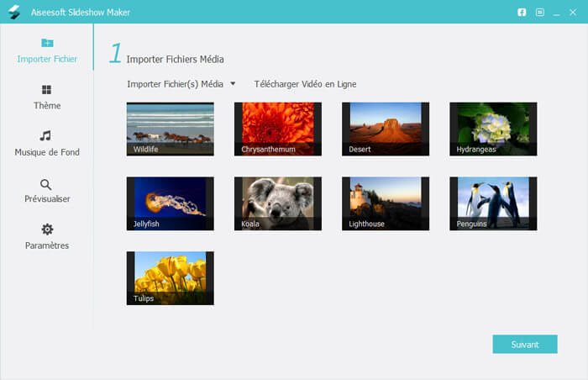
Task: Switch to Musique de Fond tab label
Action: [47, 152]
